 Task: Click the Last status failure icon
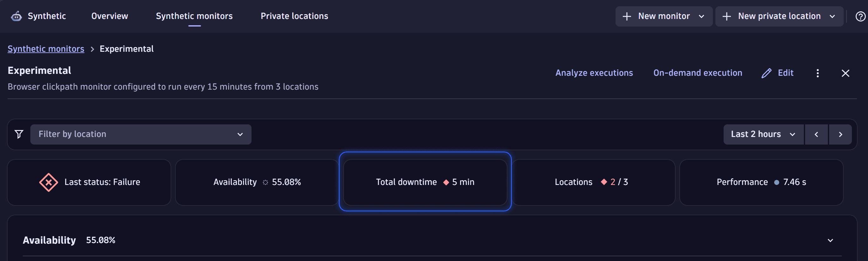pos(49,182)
